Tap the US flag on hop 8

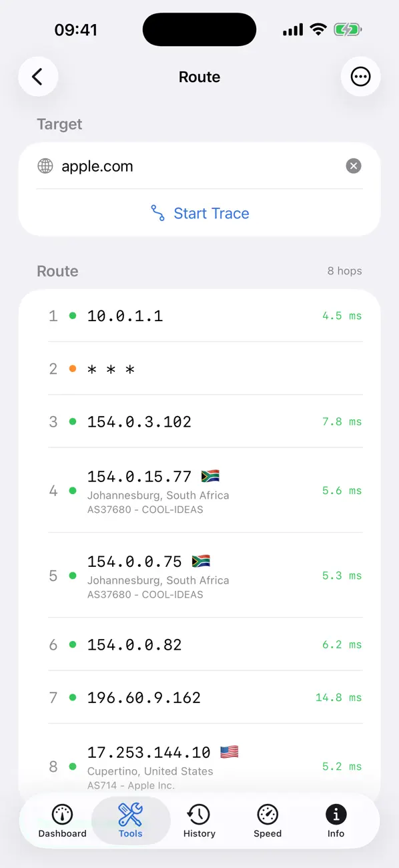(x=229, y=751)
